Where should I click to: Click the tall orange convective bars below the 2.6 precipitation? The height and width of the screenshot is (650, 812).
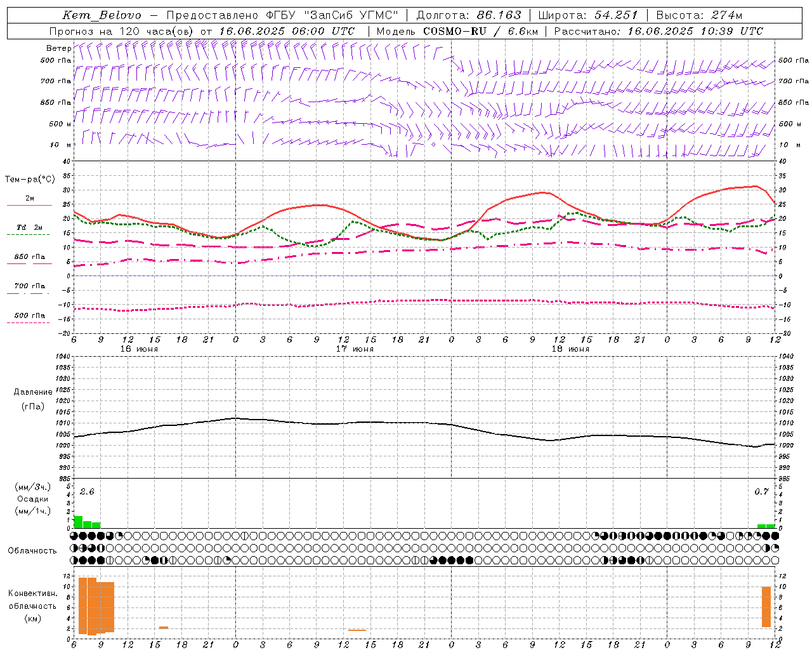pyautogui.click(x=96, y=606)
